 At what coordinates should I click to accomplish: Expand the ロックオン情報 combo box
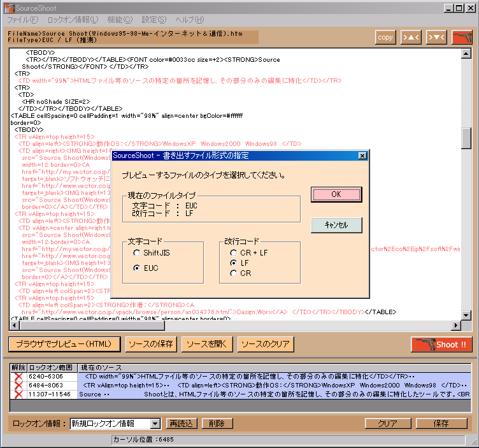point(155,424)
